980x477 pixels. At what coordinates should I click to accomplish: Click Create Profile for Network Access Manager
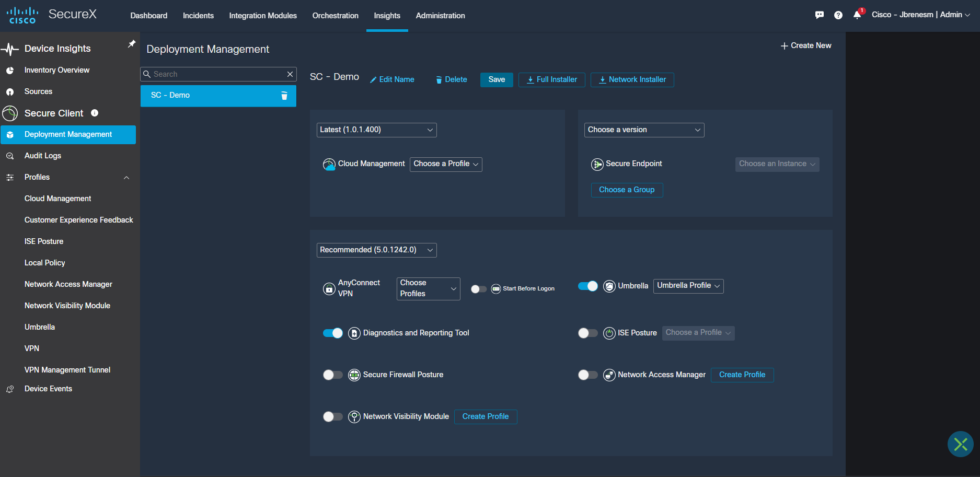coord(742,375)
